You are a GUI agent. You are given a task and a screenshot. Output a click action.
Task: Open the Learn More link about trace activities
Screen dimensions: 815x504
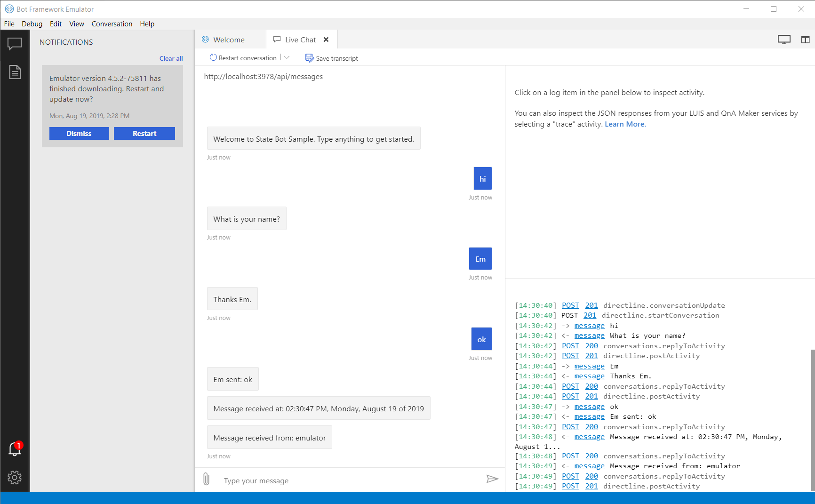[624, 124]
